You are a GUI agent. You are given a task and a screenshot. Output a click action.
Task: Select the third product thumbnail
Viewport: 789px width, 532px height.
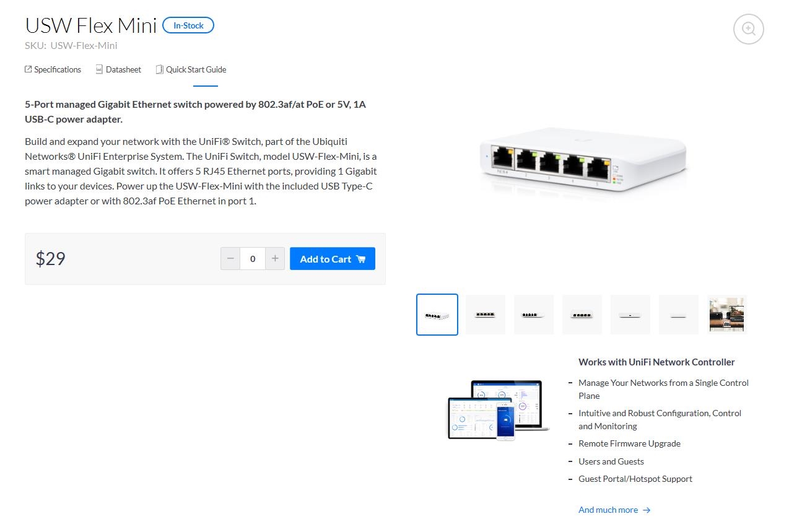click(x=534, y=315)
